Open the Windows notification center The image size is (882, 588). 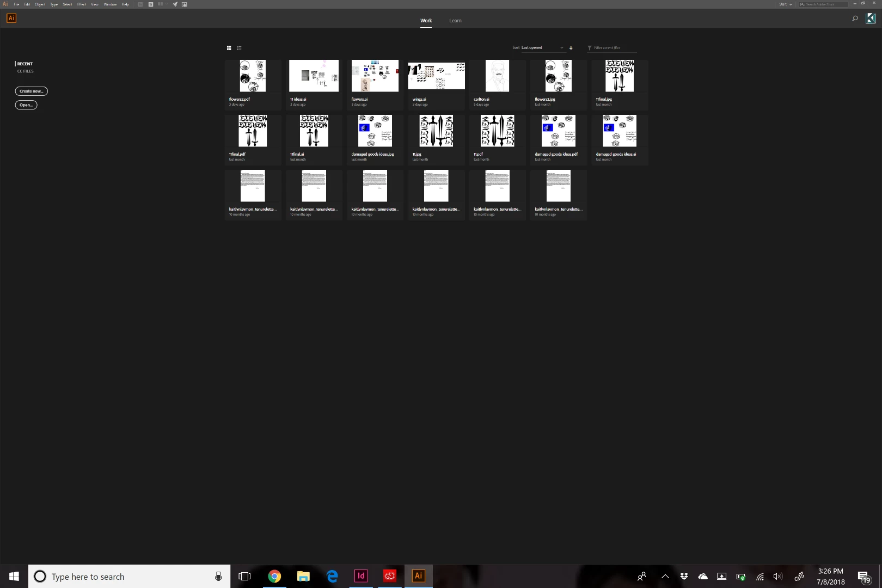point(864,576)
